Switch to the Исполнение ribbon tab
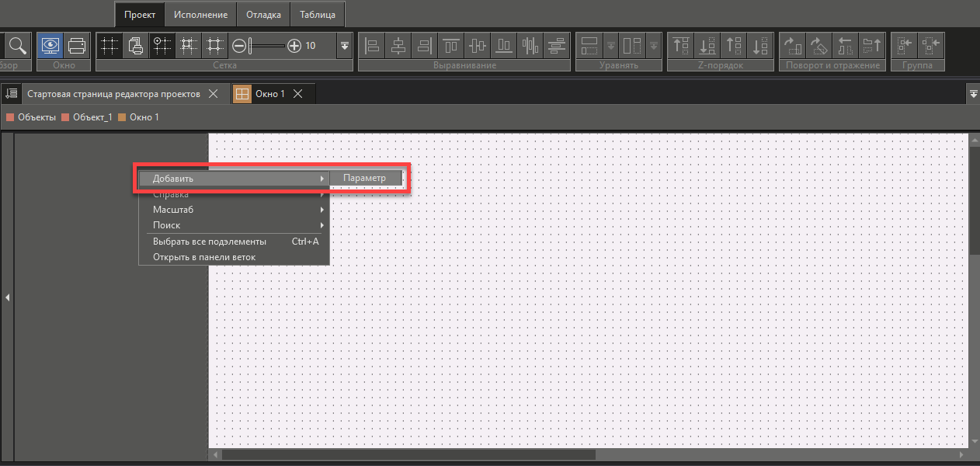 tap(200, 14)
